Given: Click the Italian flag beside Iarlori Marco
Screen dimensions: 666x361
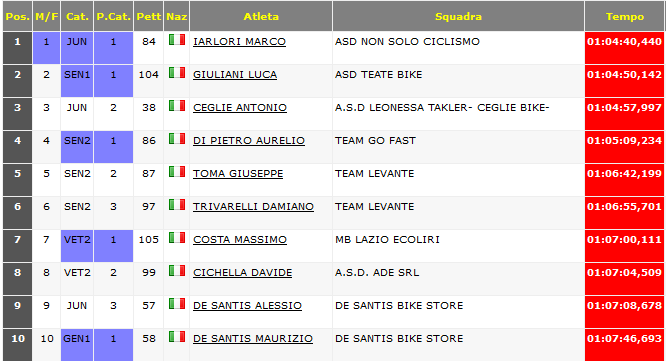Looking at the screenshot, I should click(x=177, y=40).
